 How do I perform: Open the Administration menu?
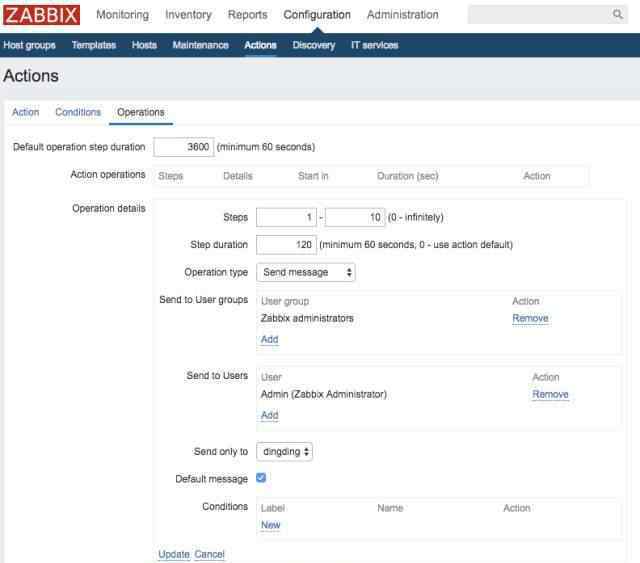point(402,15)
